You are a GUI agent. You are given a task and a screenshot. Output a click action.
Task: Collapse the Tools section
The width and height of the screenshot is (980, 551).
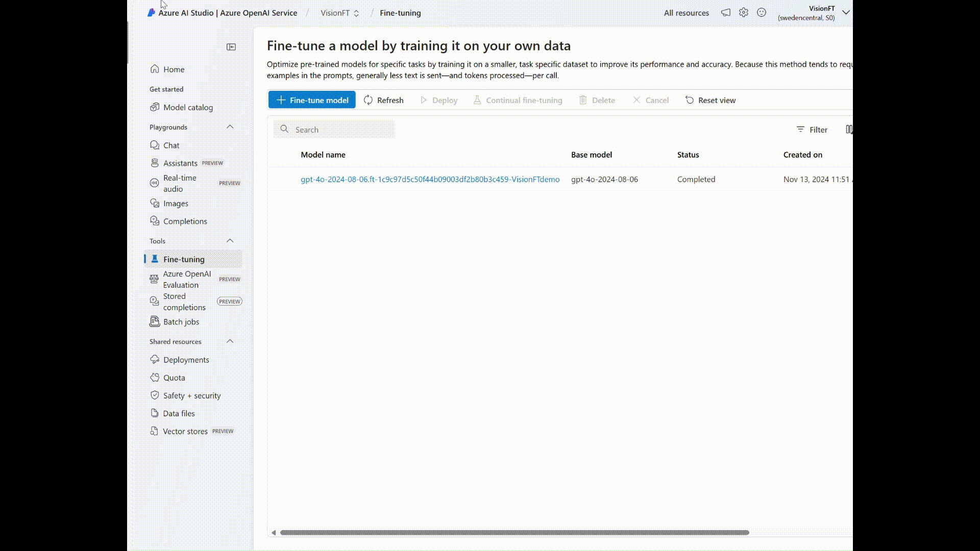coord(230,241)
